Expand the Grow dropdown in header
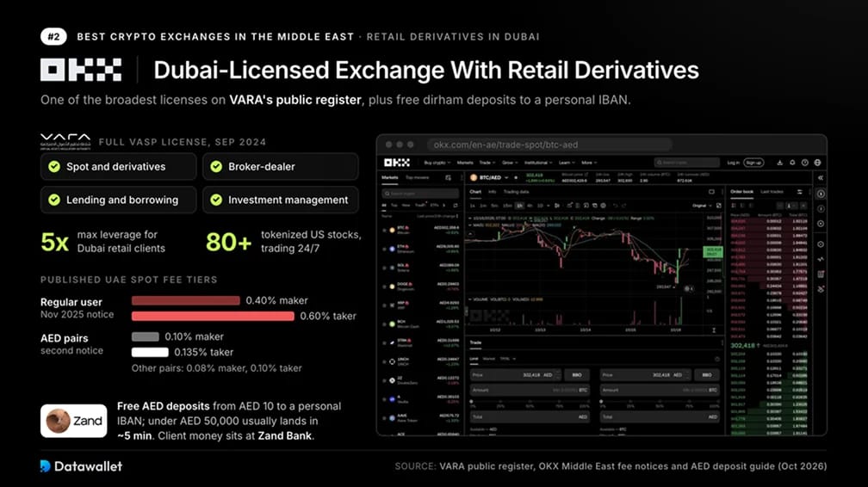The height and width of the screenshot is (487, 868). tap(511, 163)
